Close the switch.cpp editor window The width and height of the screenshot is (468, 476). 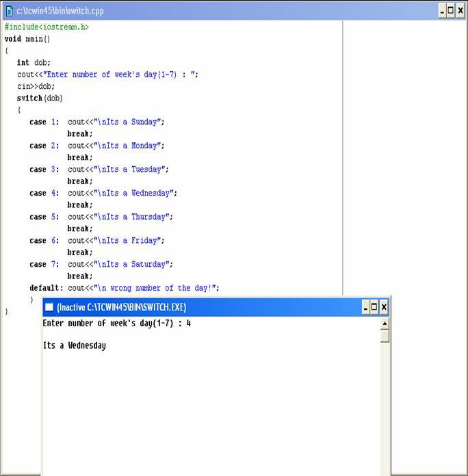[460, 11]
